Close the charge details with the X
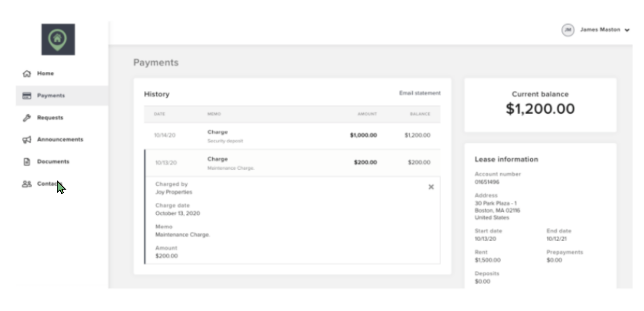The width and height of the screenshot is (644, 311). (x=431, y=187)
